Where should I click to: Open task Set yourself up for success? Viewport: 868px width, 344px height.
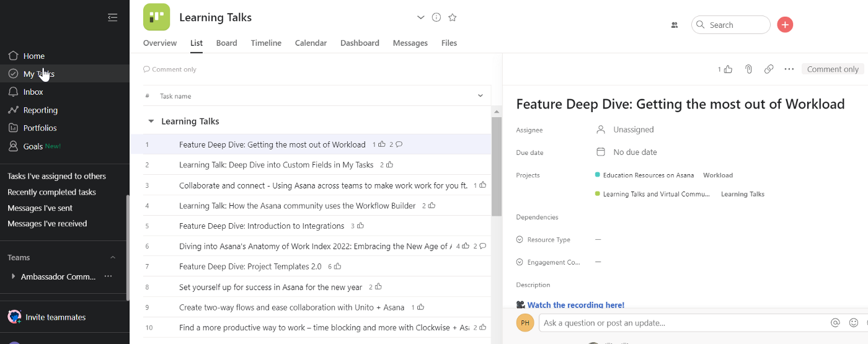pyautogui.click(x=270, y=287)
